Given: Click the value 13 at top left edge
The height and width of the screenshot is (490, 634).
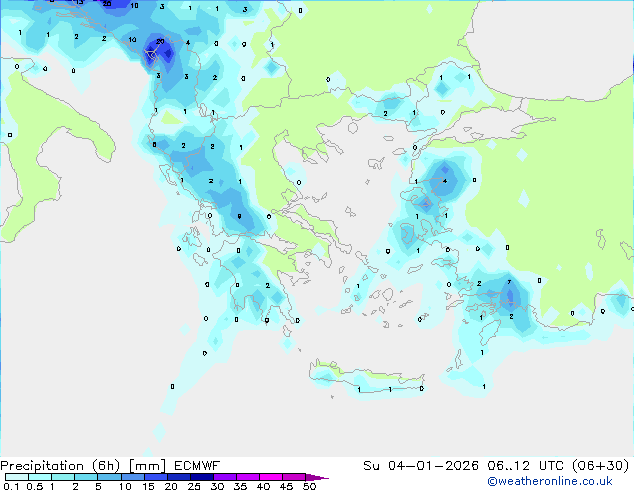Looking at the screenshot, I should coord(79,3).
